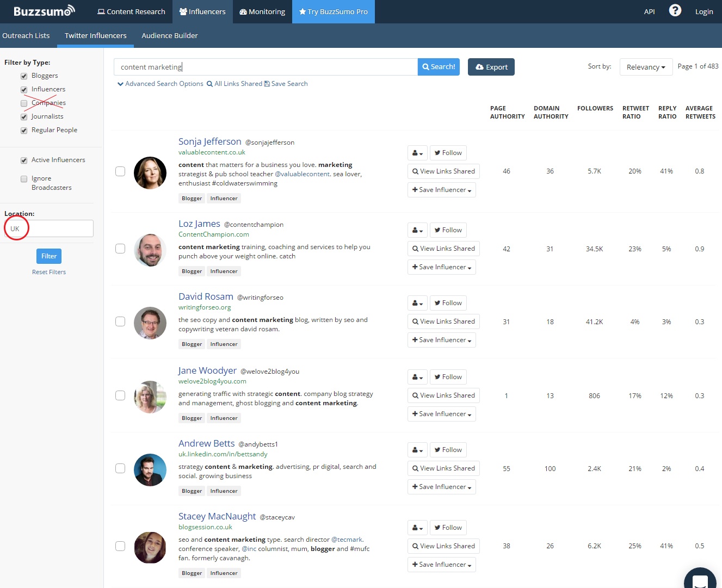This screenshot has width=722, height=588.
Task: Switch to Audience Builder tab
Action: 170,35
